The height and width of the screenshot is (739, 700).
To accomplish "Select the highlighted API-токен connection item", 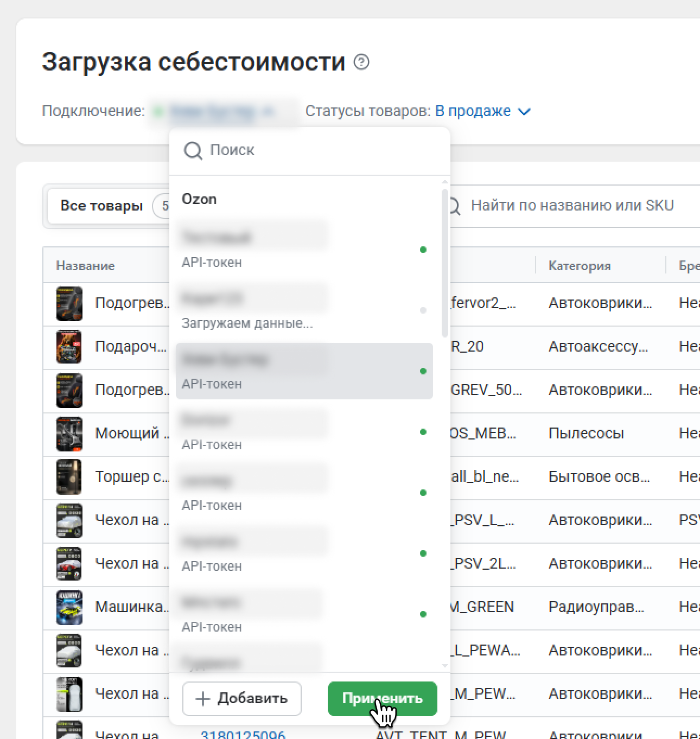I will tap(304, 371).
